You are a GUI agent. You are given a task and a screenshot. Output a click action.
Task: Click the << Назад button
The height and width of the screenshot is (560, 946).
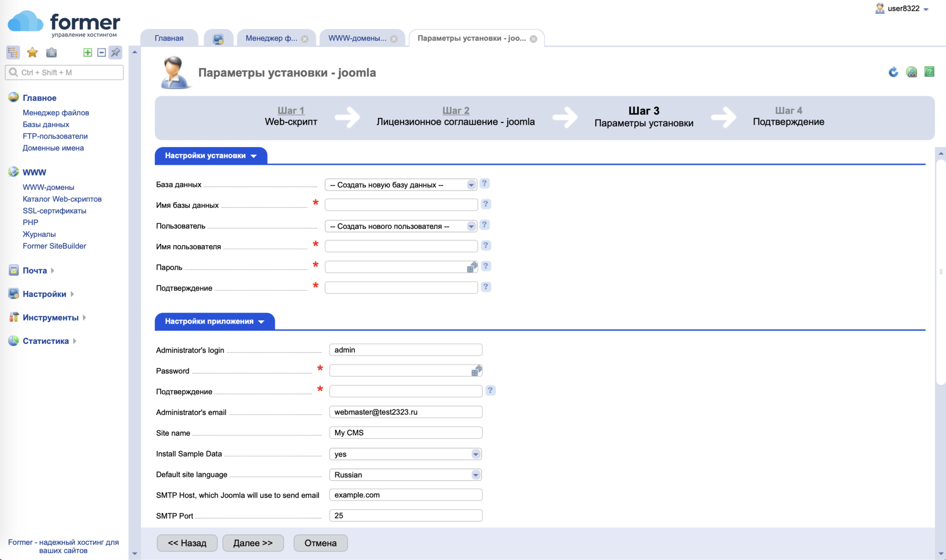187,543
